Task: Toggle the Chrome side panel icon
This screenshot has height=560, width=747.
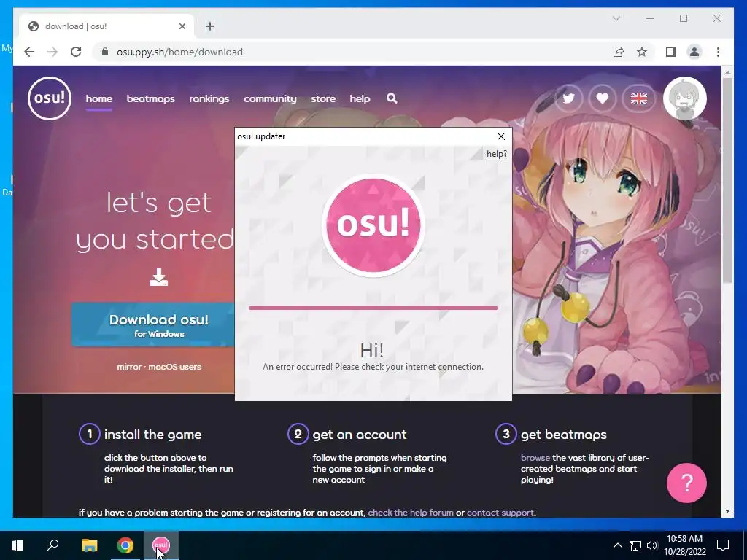Action: coord(671,52)
